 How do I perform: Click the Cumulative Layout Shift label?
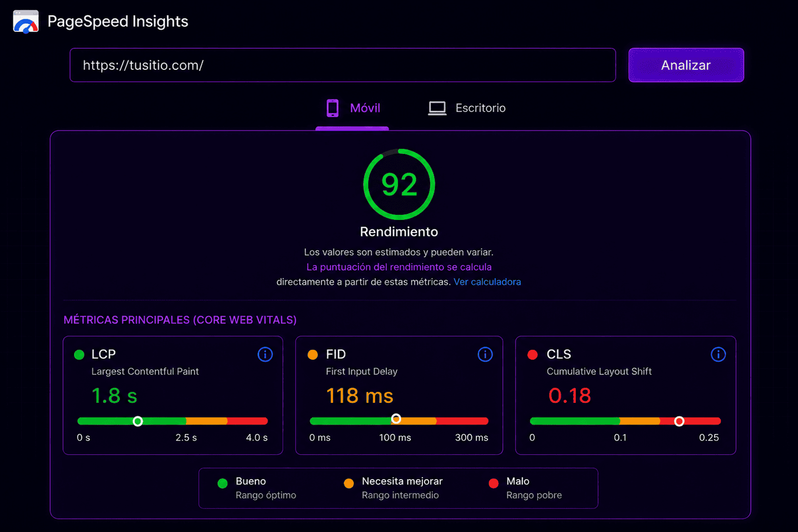[599, 371]
